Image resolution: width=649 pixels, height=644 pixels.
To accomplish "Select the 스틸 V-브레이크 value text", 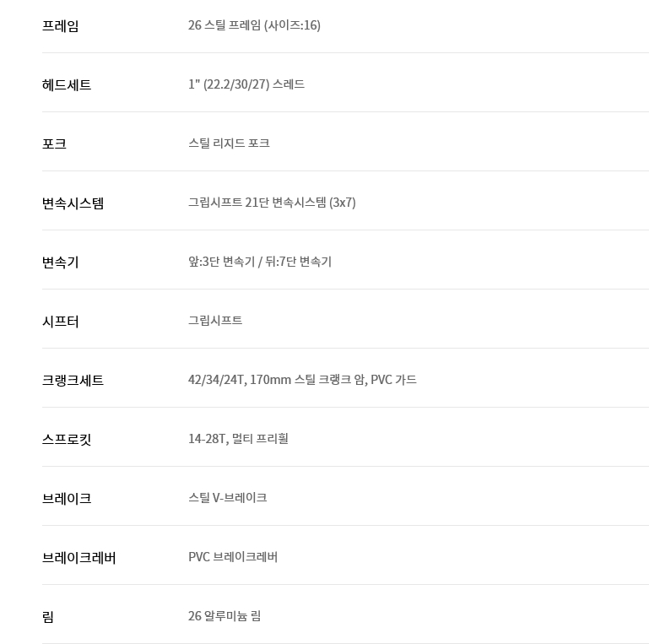I will (227, 498).
